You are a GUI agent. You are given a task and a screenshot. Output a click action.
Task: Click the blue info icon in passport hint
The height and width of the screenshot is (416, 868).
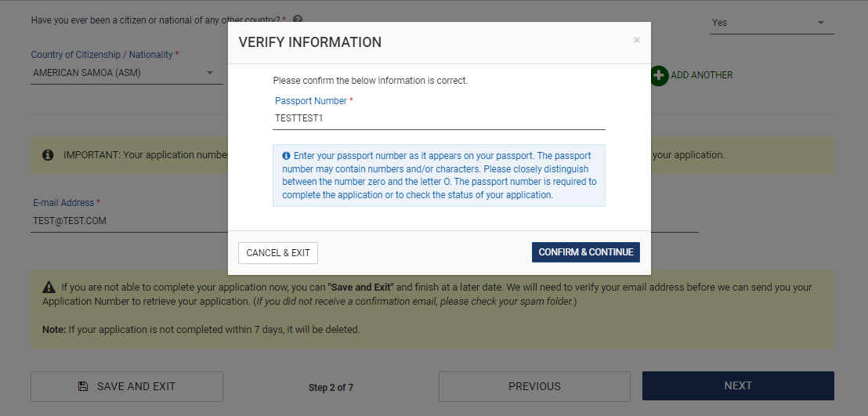pos(286,157)
